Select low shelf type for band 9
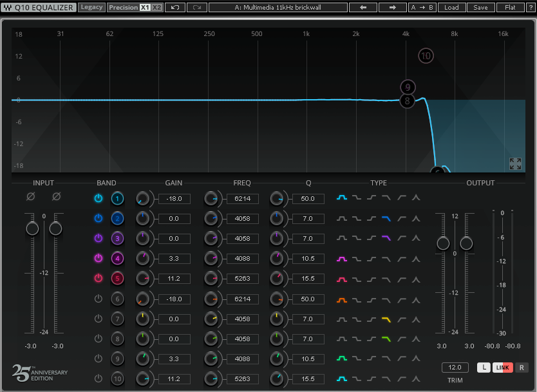 [x=357, y=359]
